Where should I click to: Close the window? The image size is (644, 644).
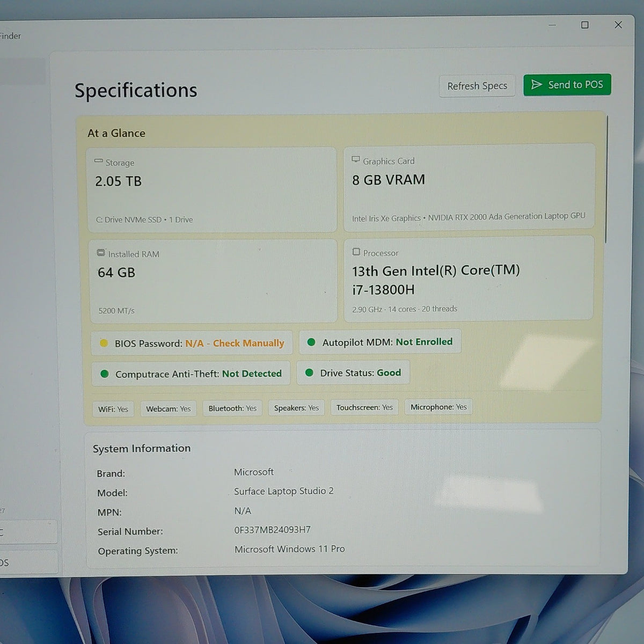pos(618,25)
